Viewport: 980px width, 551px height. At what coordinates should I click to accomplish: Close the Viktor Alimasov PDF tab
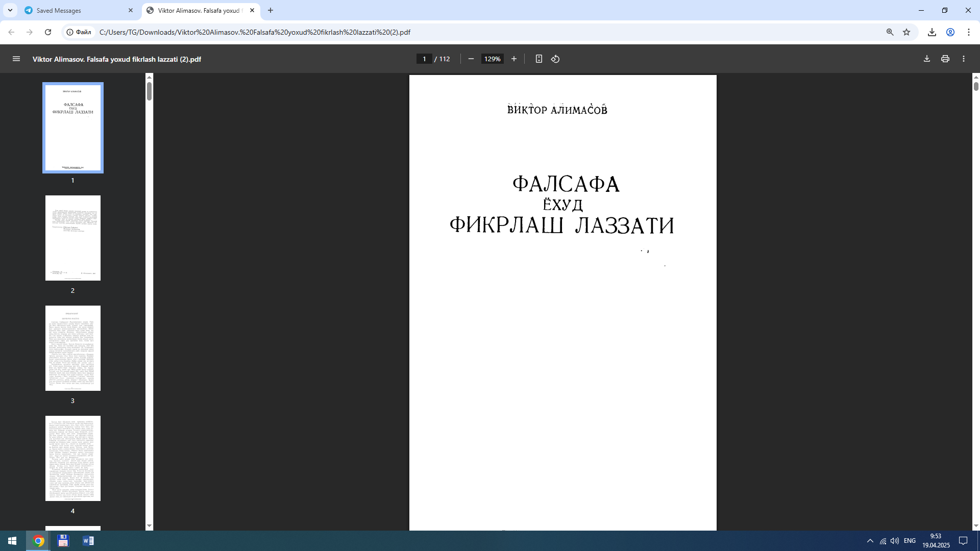pyautogui.click(x=252, y=10)
